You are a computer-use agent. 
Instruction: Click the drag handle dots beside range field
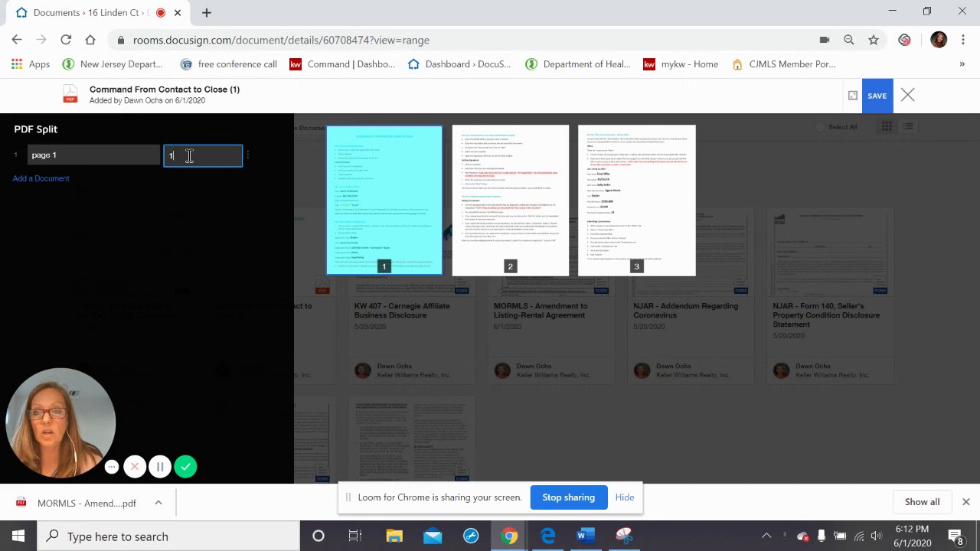click(247, 155)
